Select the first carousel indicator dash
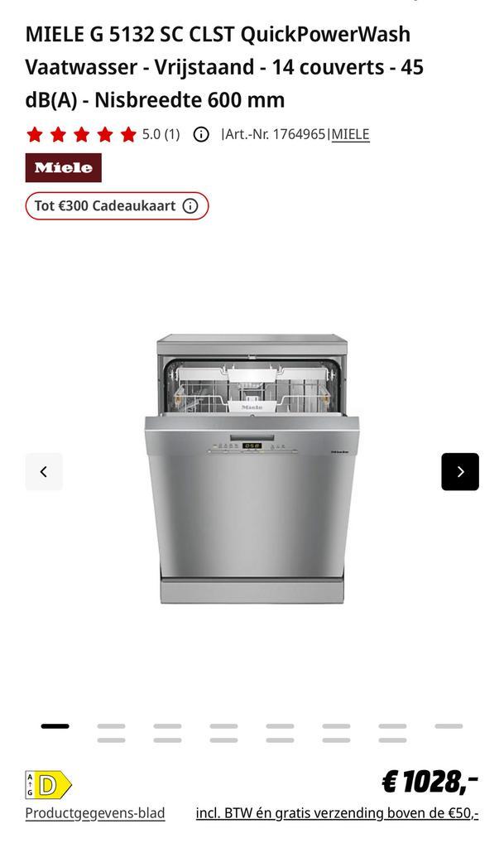Viewport: 504px width, 848px height. (x=55, y=726)
